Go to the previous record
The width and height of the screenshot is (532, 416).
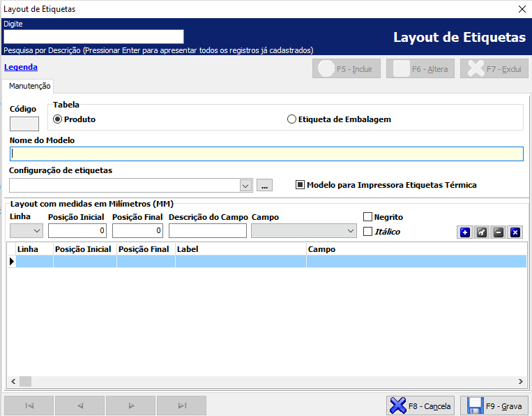[80, 406]
